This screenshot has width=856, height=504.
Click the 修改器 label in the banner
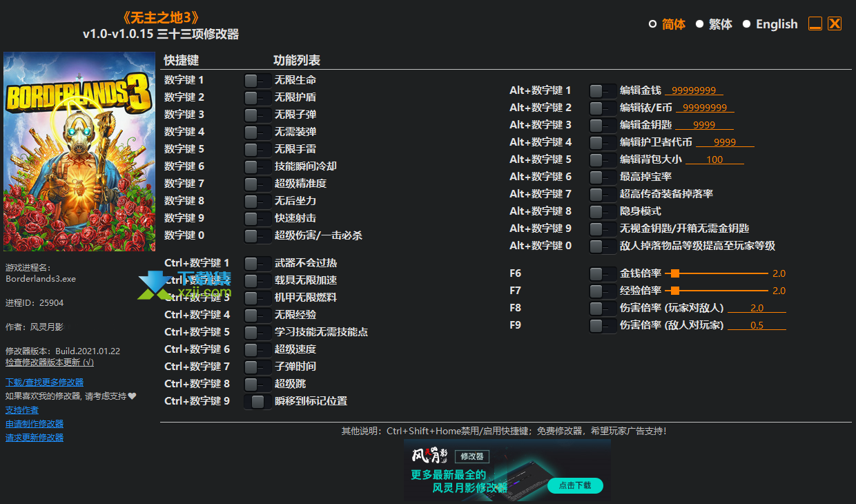click(472, 456)
